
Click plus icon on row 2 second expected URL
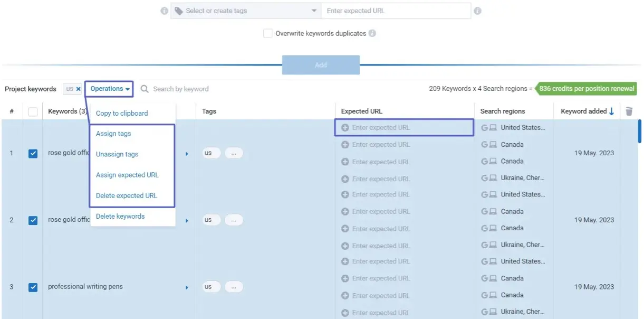point(345,211)
